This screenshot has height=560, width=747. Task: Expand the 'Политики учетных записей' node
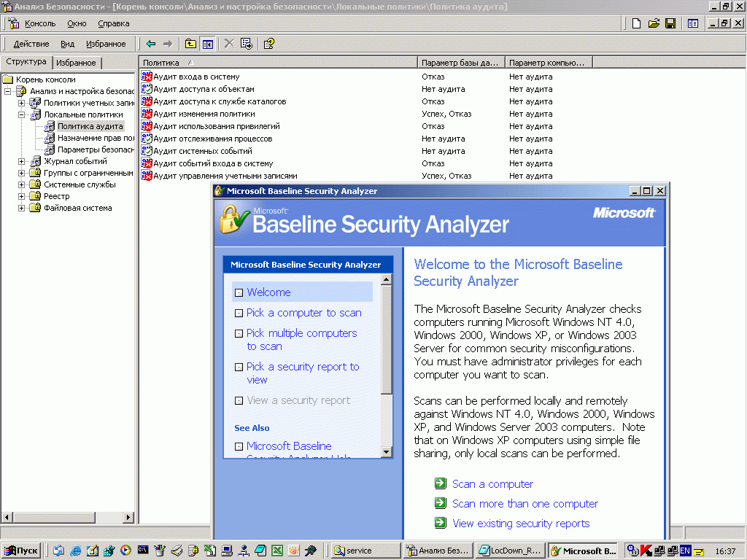click(21, 103)
